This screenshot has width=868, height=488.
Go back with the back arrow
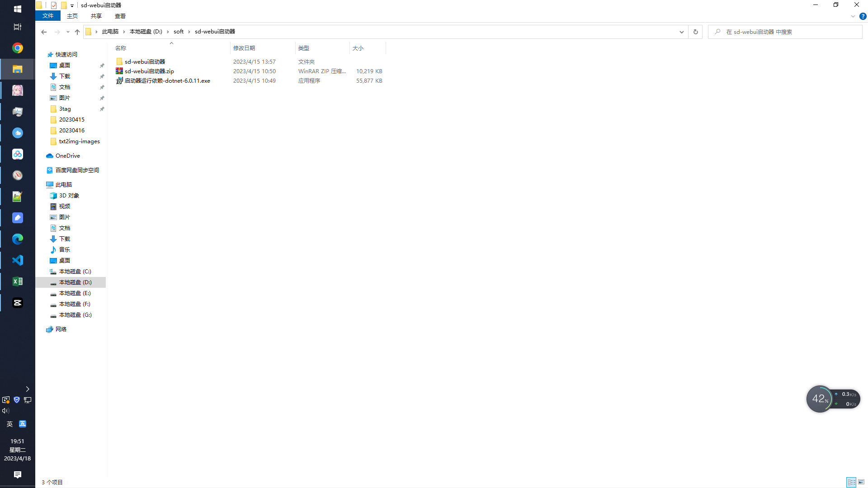point(44,32)
